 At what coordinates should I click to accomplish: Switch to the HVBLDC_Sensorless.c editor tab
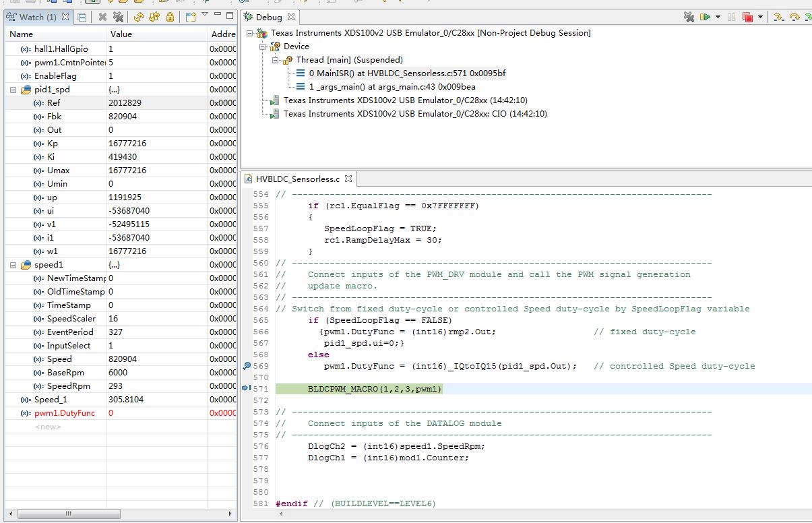[x=299, y=179]
